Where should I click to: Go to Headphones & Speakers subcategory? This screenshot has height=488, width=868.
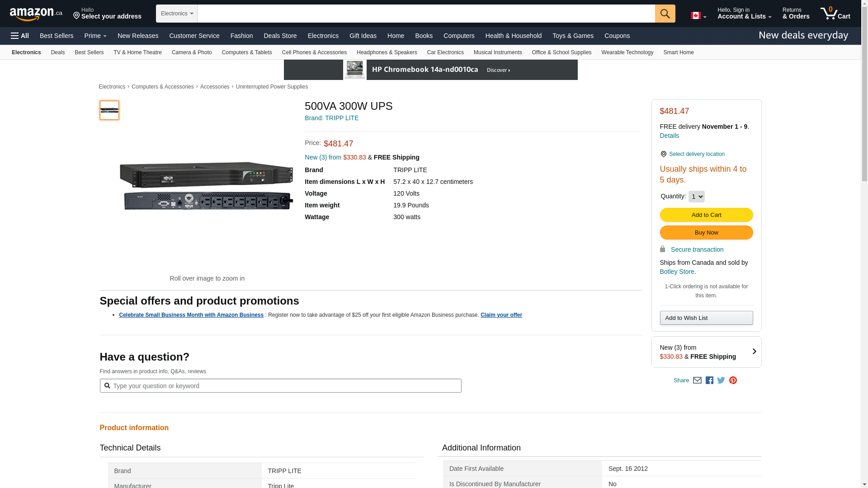coord(387,52)
